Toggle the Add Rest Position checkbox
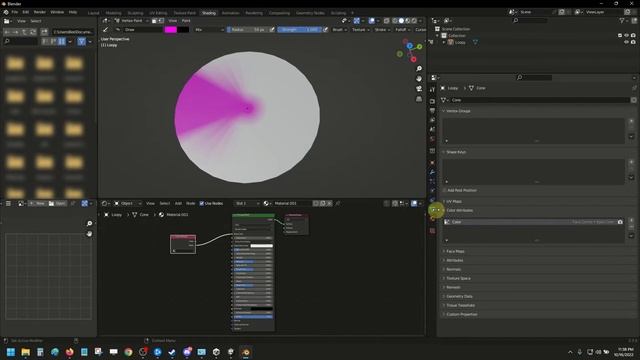This screenshot has width=640, height=360. pyautogui.click(x=444, y=190)
